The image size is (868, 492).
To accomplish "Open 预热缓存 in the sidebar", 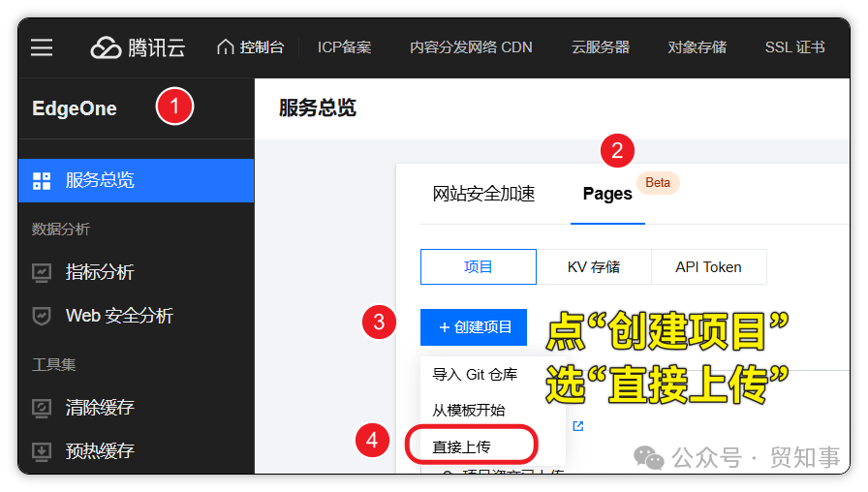I will 100,451.
